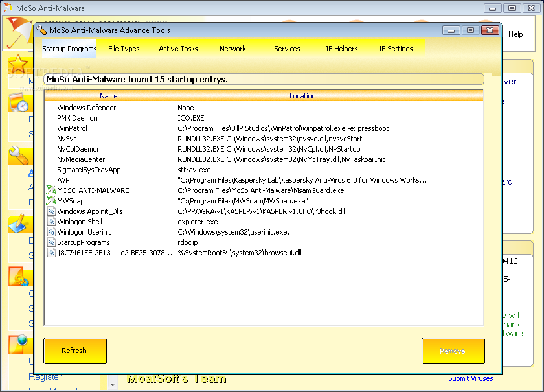The width and height of the screenshot is (544, 392).
Task: Click the pencil icon in main window sidebar
Action: click(18, 224)
